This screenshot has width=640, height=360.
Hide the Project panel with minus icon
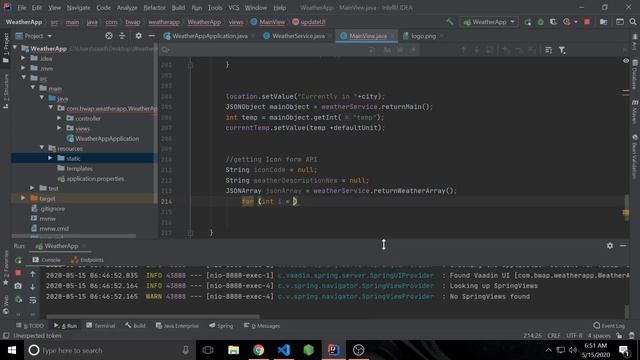(151, 36)
